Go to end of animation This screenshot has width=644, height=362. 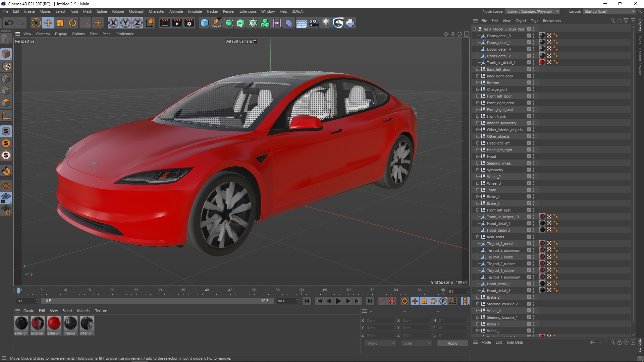pyautogui.click(x=370, y=301)
